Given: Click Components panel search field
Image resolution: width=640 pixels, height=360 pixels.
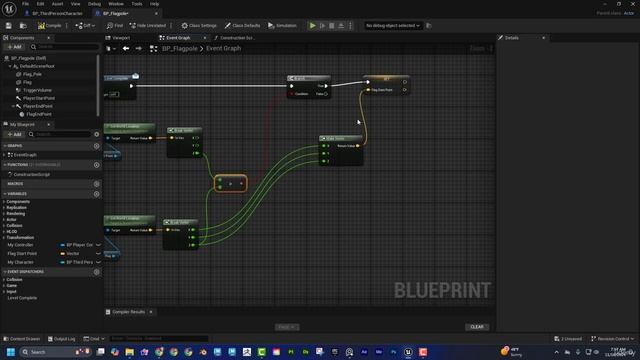Looking at the screenshot, I should (65, 47).
